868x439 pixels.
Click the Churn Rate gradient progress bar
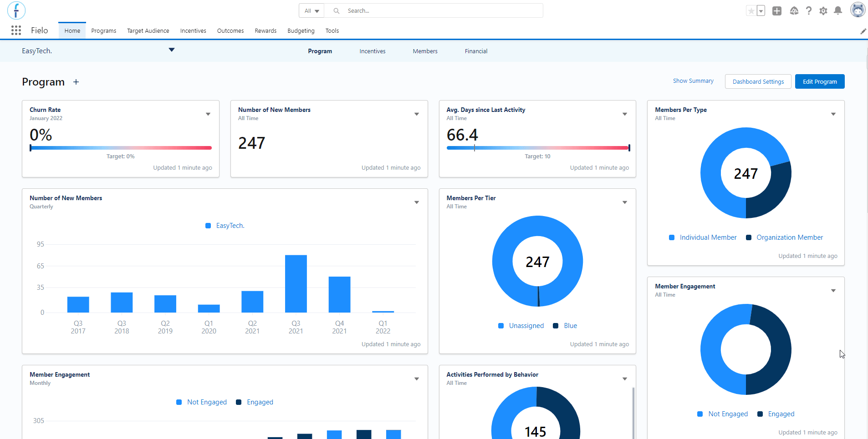click(x=121, y=148)
